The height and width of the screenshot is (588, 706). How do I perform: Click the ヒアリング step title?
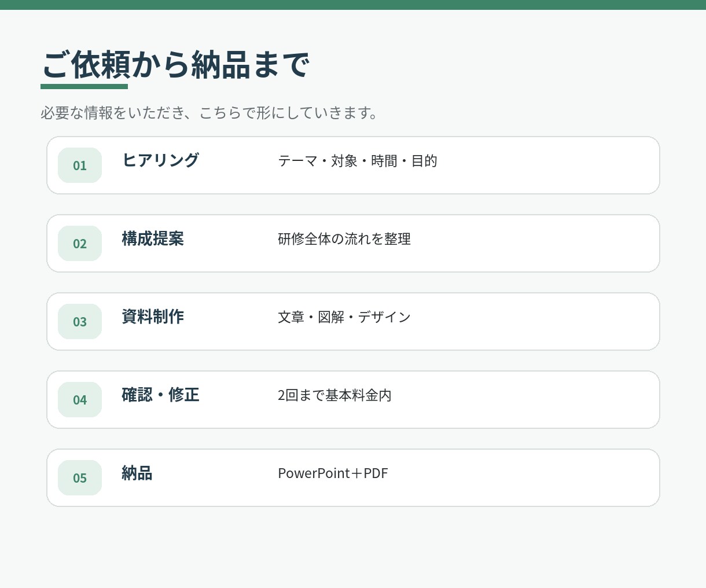(x=160, y=160)
